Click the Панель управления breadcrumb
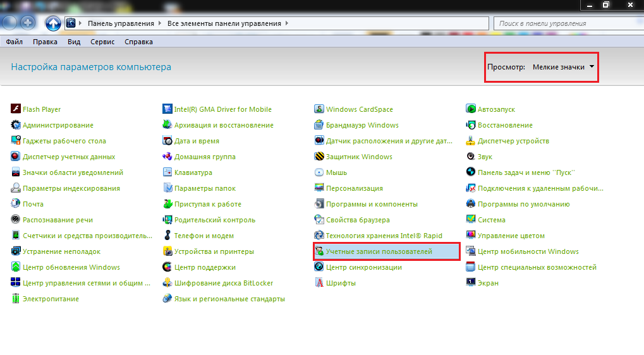 point(121,23)
